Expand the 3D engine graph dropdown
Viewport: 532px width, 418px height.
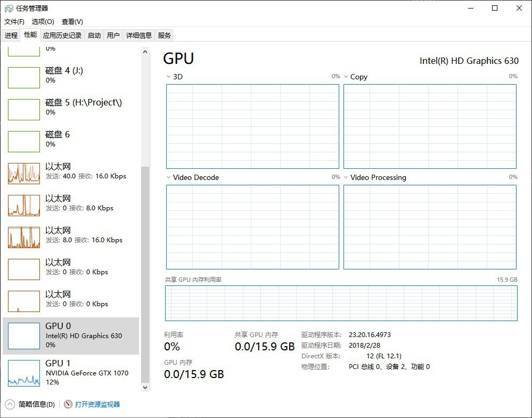click(x=169, y=77)
